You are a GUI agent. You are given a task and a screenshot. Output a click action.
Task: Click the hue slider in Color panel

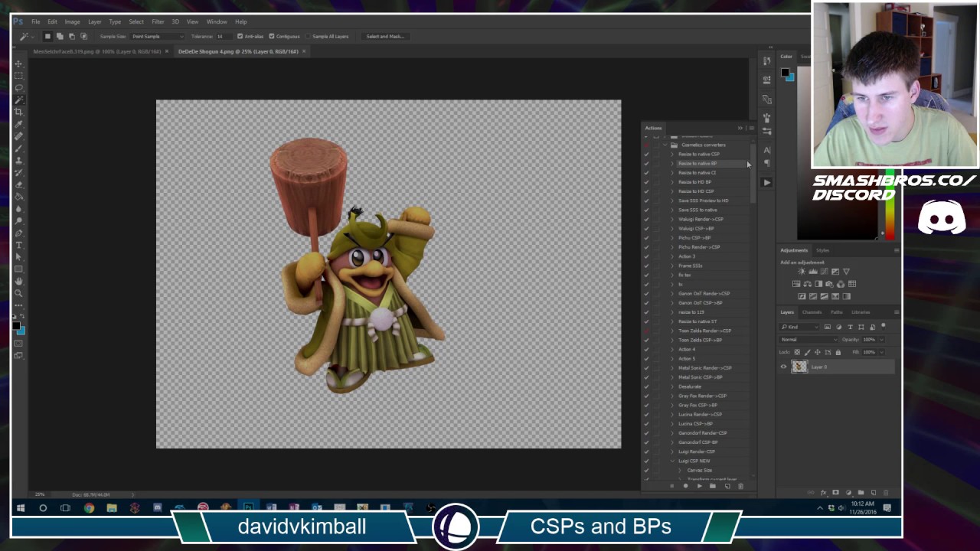coord(889,204)
